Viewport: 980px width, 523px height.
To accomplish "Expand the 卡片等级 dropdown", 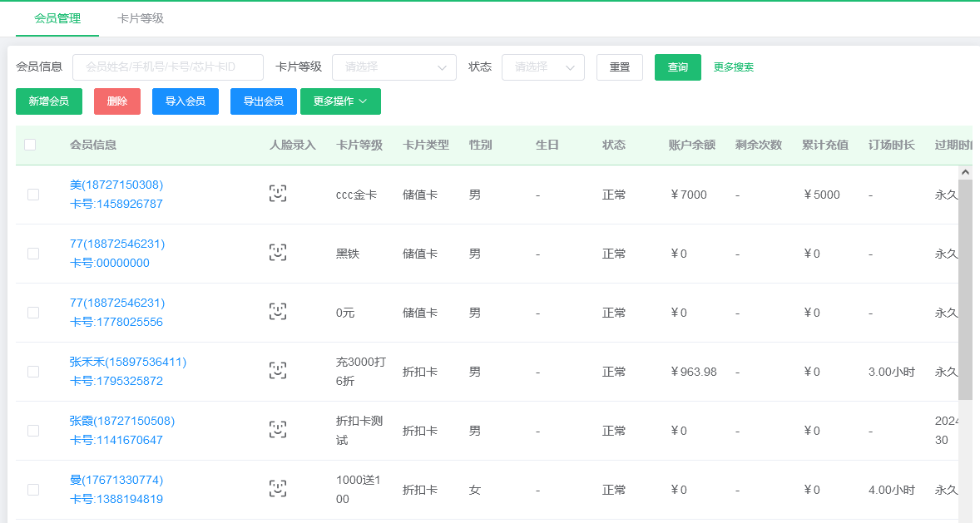I will point(393,67).
